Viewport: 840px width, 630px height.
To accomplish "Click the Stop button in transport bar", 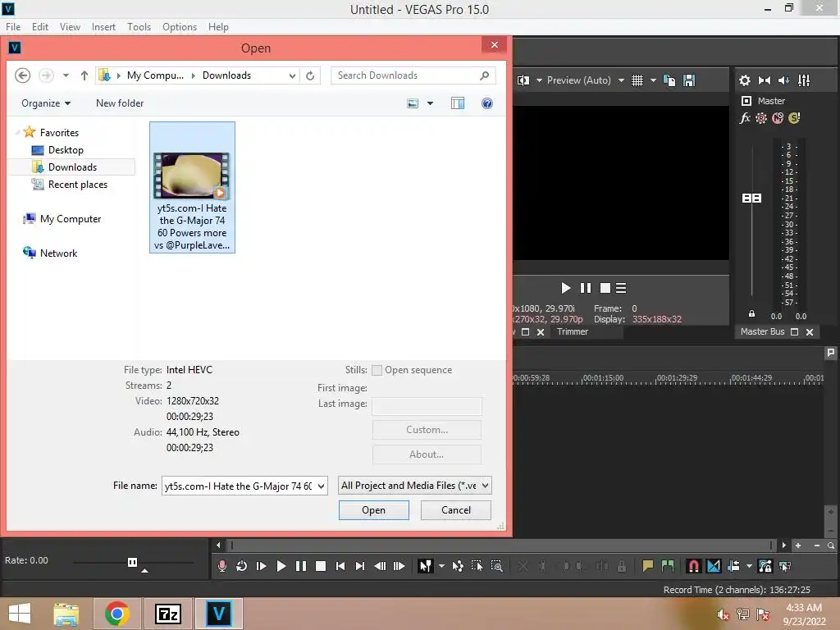I will [321, 566].
